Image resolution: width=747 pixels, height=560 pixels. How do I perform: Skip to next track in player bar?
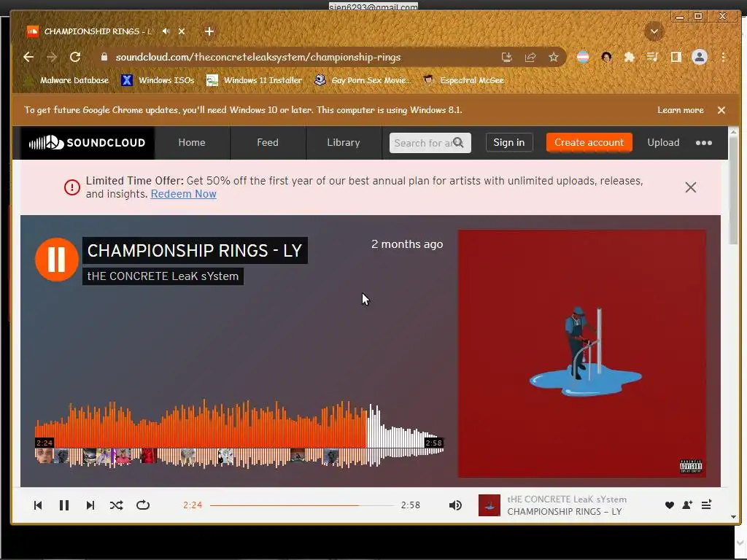(x=90, y=505)
